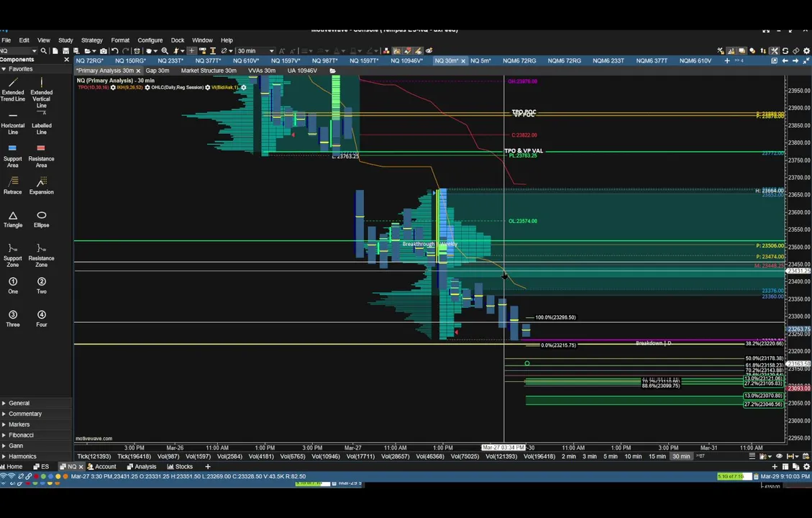Choose the Resistance Zone tool
Screen dimensions: 812x518
42,255
